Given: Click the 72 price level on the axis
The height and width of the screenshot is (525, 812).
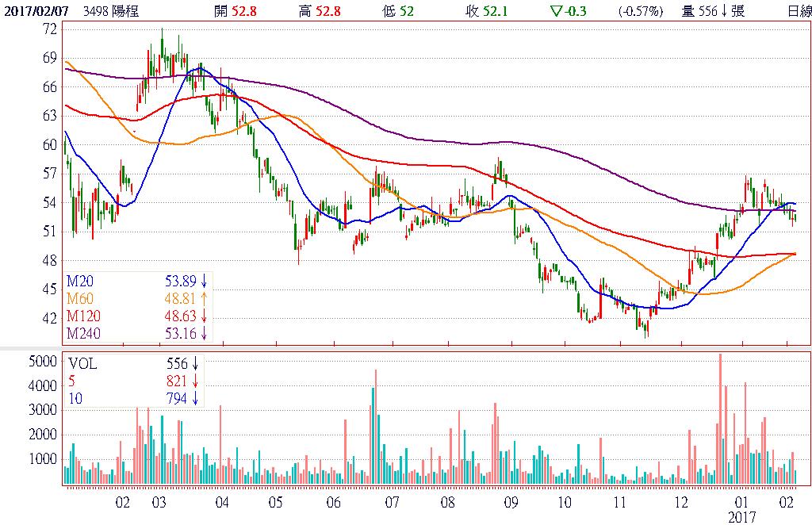Looking at the screenshot, I should point(49,29).
